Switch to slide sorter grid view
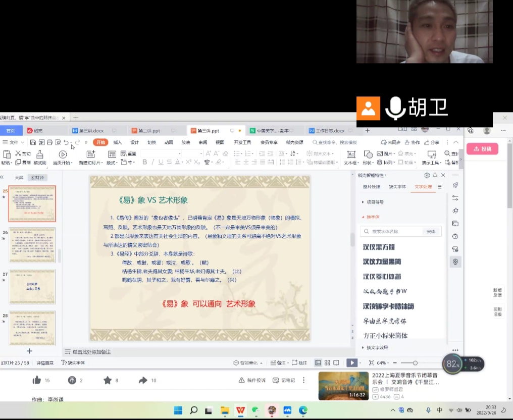The image size is (513, 420). click(327, 362)
